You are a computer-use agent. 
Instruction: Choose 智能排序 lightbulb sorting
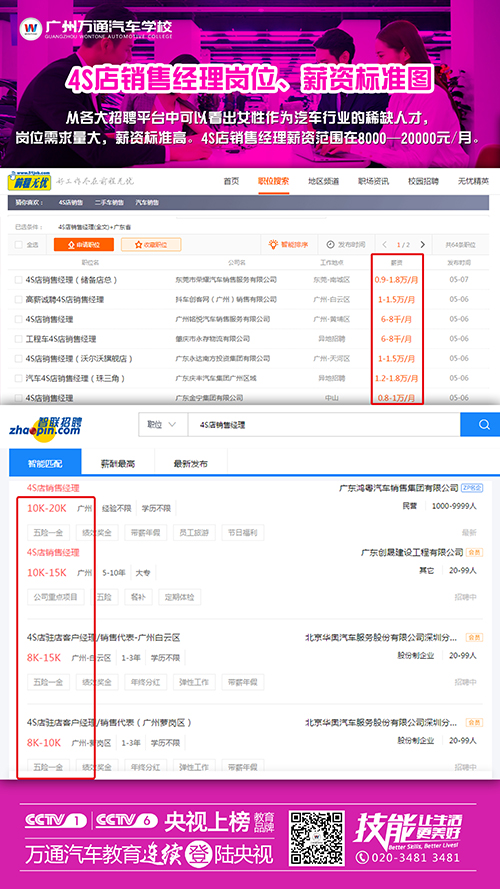tap(289, 244)
